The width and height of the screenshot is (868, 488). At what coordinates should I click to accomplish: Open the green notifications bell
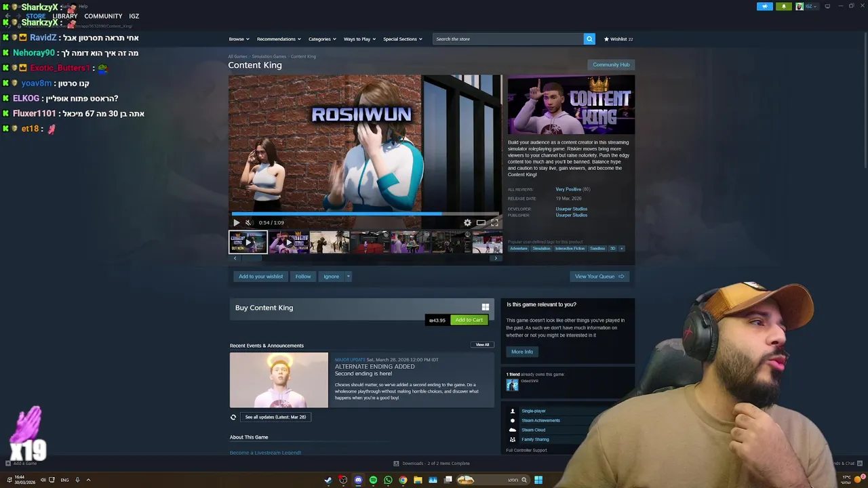pos(784,6)
